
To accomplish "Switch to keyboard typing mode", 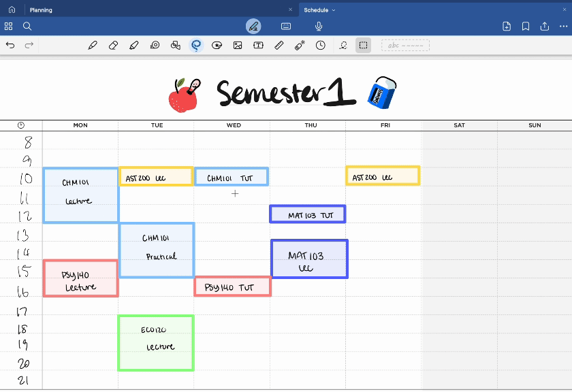I will pos(286,27).
